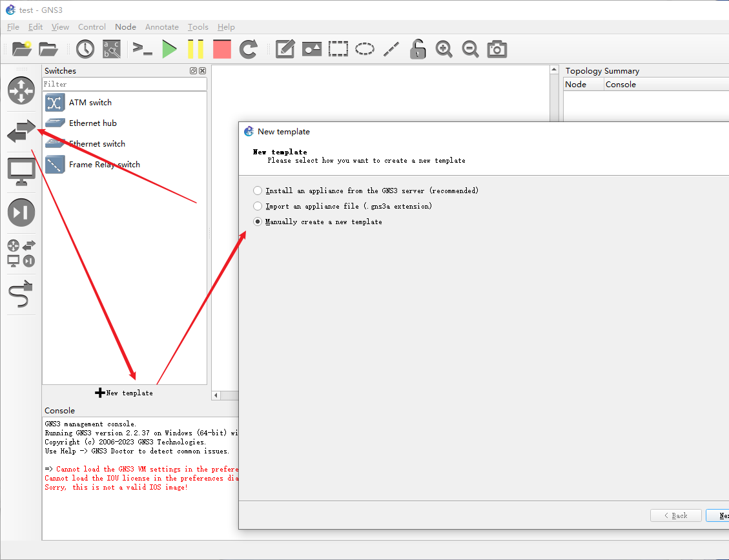Open the Control menu

point(92,27)
